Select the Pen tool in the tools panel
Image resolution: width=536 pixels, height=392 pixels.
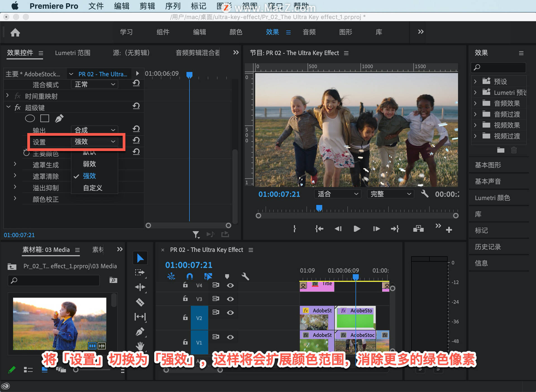(x=140, y=331)
